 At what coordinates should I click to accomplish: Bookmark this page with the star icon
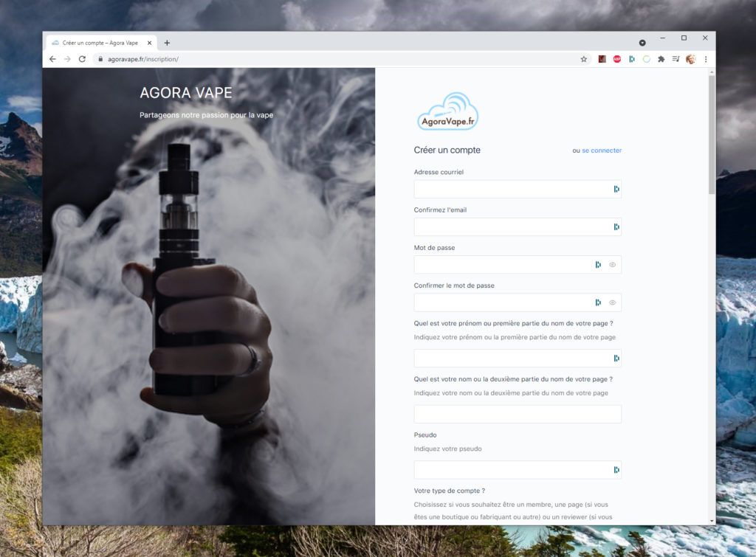(584, 59)
